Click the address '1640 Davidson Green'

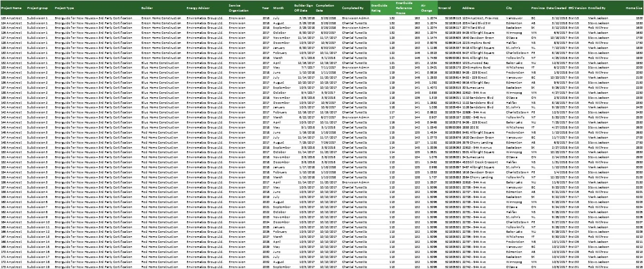click(477, 38)
